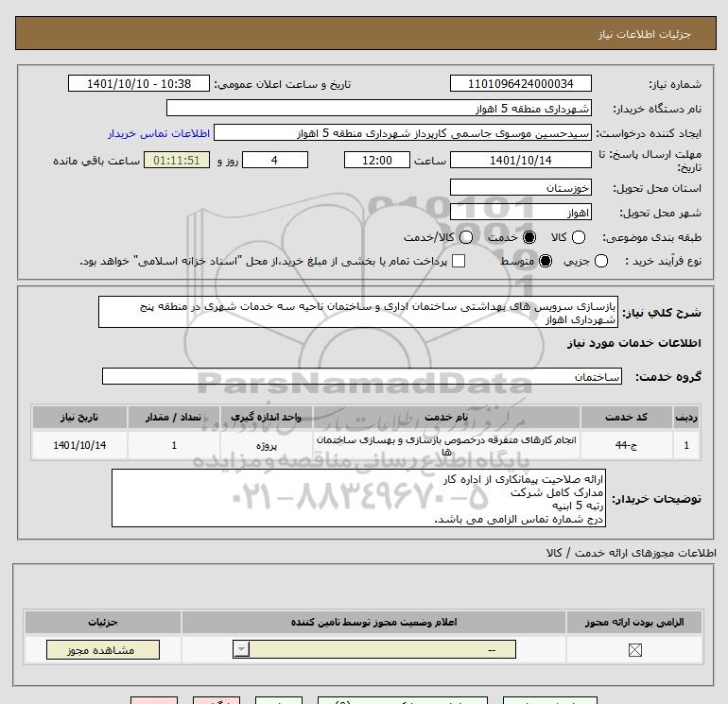Click need date cell 1401/10/14 in table
Image resolution: width=728 pixels, height=704 pixels.
point(79,445)
